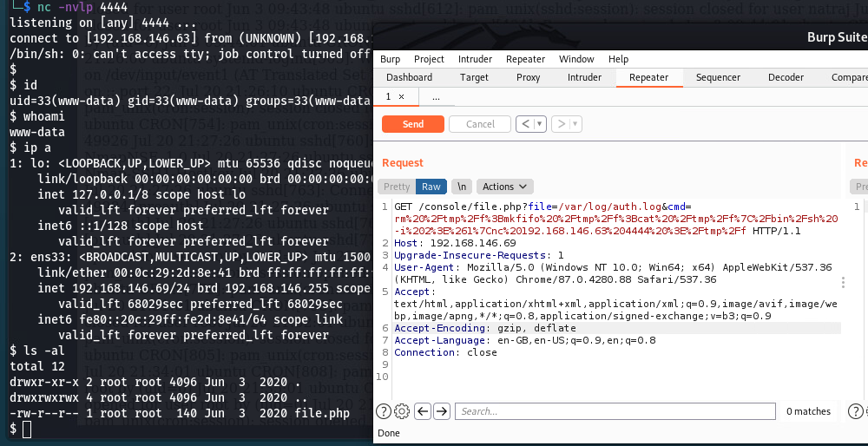Image resolution: width=868 pixels, height=446 pixels.
Task: Click 'nc -nvlp 4444' command in terminal
Action: (x=82, y=7)
